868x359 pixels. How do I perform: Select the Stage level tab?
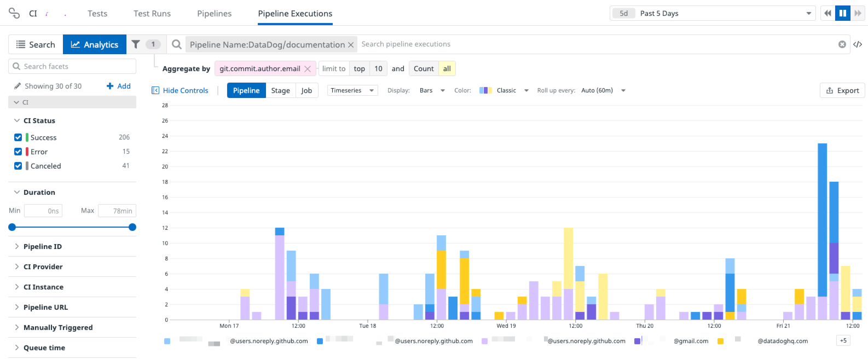(x=281, y=90)
